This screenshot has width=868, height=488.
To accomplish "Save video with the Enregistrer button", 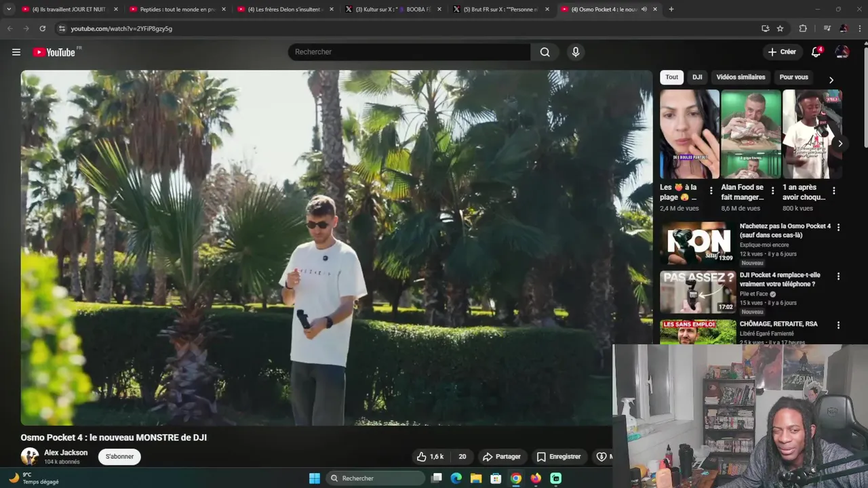I will coord(559,457).
